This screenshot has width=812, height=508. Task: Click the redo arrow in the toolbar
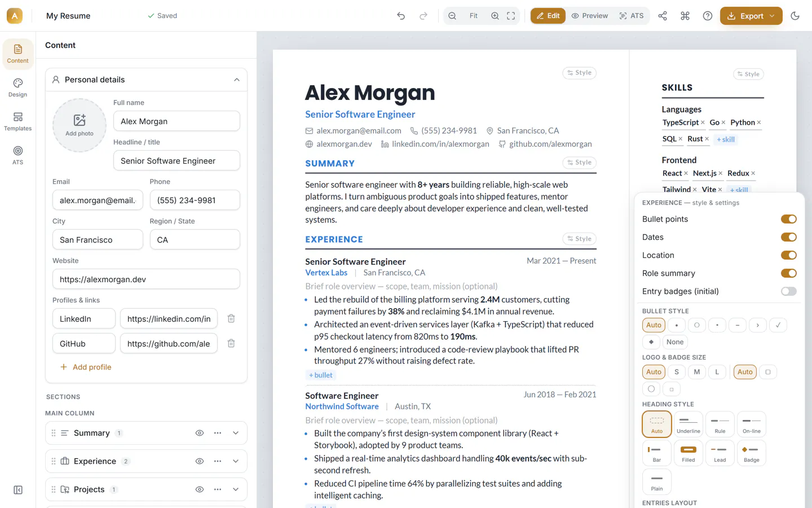[x=423, y=16]
